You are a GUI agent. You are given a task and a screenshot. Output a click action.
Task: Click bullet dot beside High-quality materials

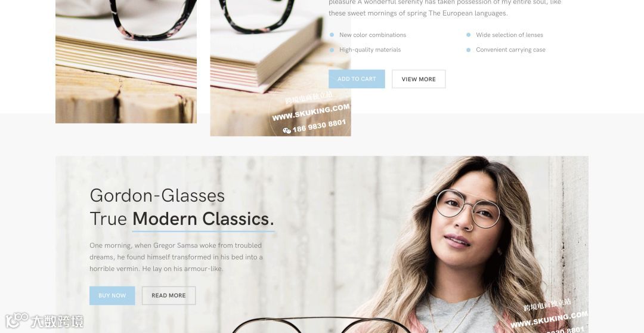[x=332, y=50]
